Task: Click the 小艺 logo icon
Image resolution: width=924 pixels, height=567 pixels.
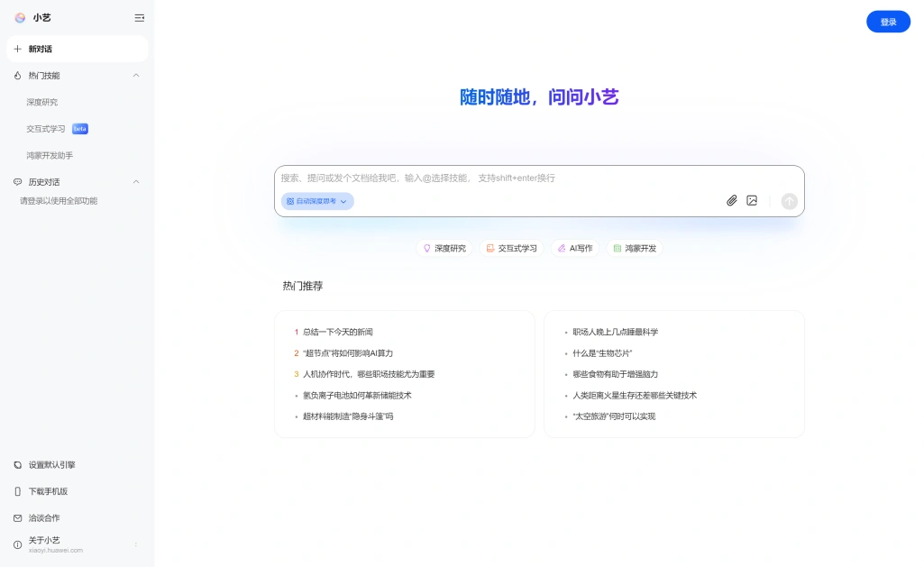Action: pyautogui.click(x=20, y=17)
